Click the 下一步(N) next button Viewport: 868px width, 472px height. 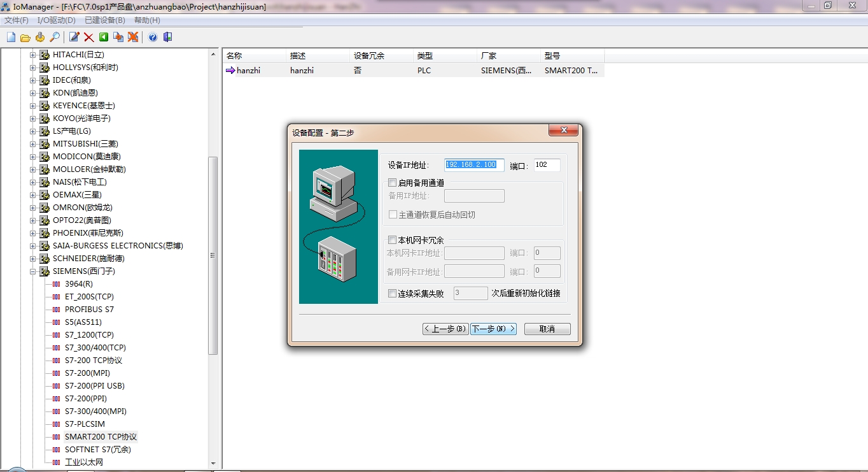[493, 329]
